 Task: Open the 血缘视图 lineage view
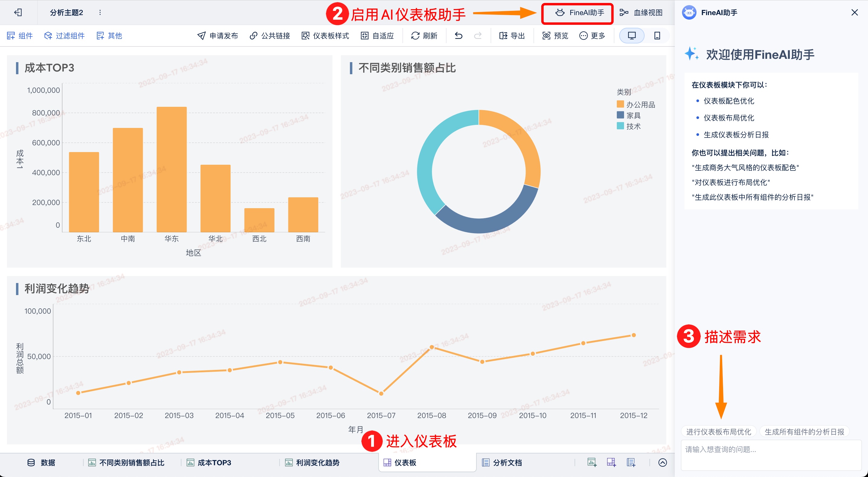tap(641, 12)
